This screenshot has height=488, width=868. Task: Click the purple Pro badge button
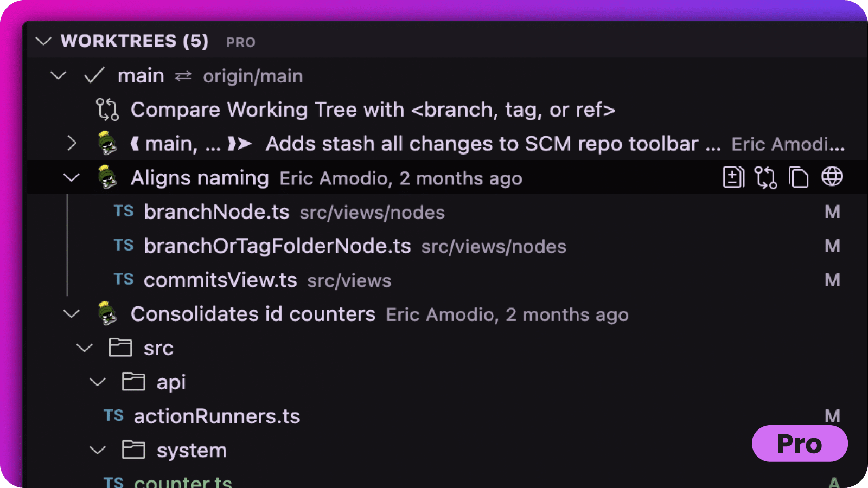[x=800, y=444]
